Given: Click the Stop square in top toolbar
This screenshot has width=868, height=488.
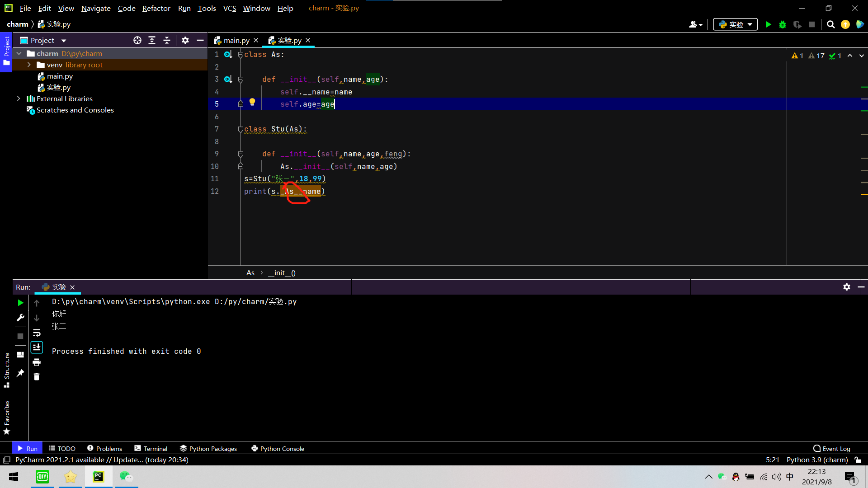Looking at the screenshot, I should (x=812, y=24).
